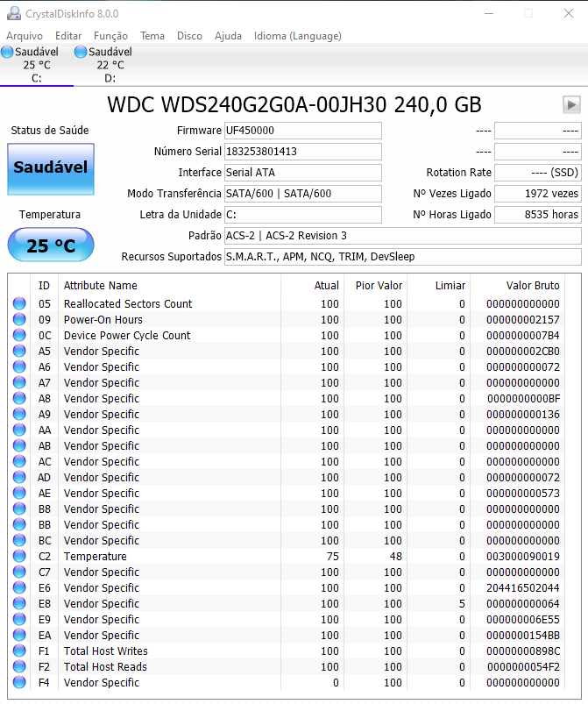Click the 25 °C temperature button
The image size is (588, 704).
51,245
